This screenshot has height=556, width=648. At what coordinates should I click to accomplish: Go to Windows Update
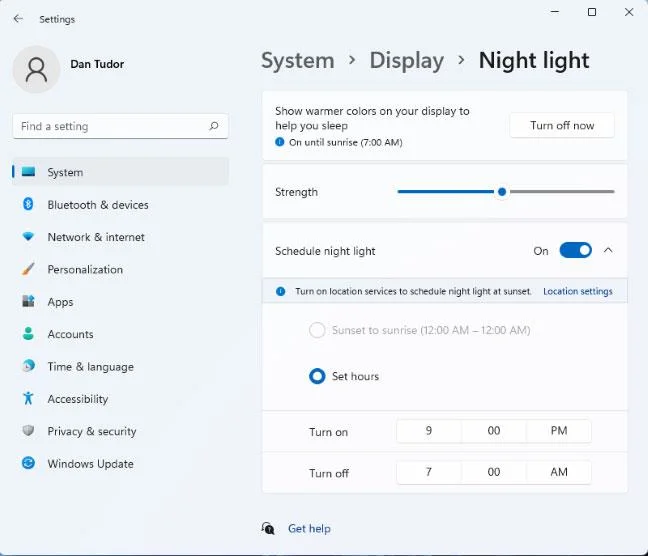pos(120,464)
